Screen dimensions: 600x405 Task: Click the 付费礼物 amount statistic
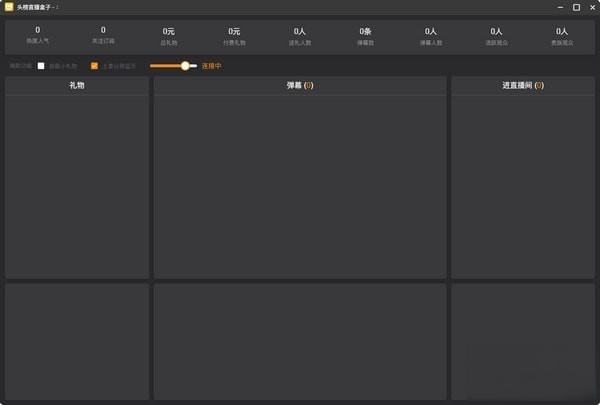tap(234, 36)
